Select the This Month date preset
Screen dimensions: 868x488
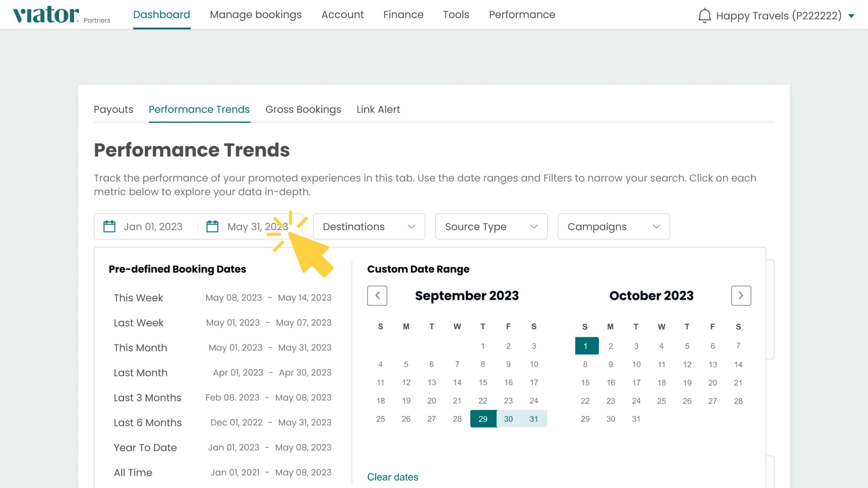click(222, 348)
